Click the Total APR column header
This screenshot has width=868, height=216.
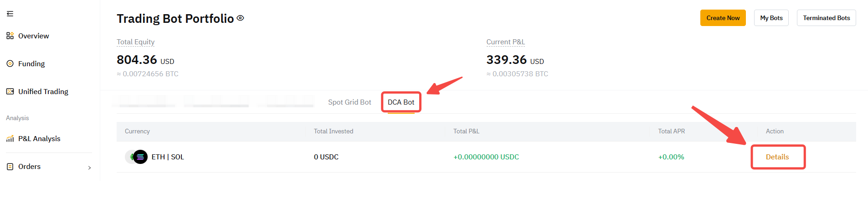671,132
